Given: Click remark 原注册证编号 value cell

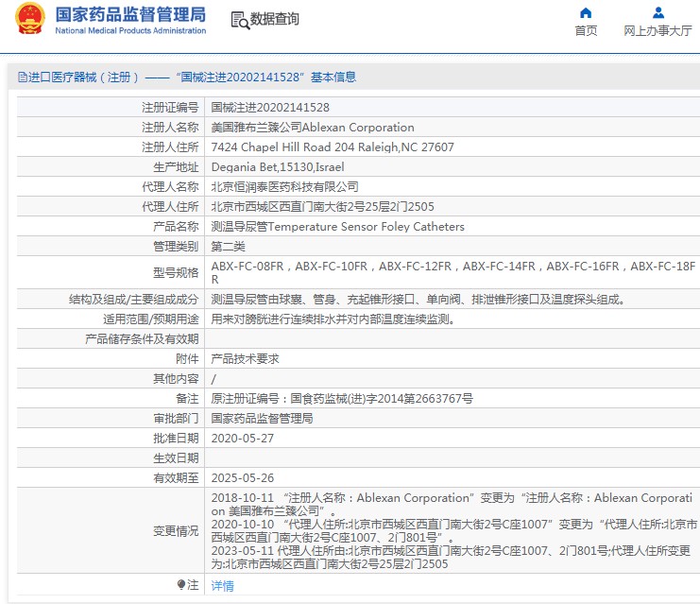Looking at the screenshot, I should click(x=452, y=399).
